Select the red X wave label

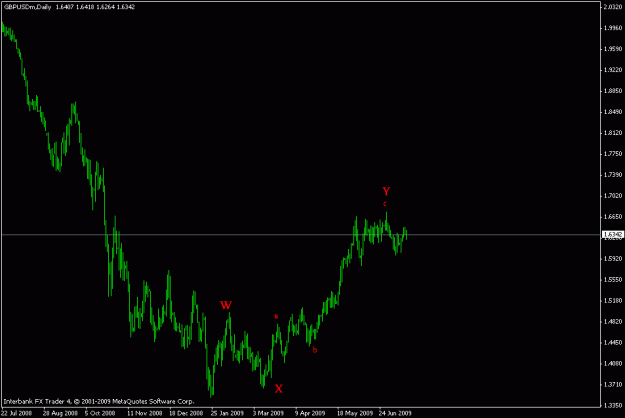click(x=279, y=389)
